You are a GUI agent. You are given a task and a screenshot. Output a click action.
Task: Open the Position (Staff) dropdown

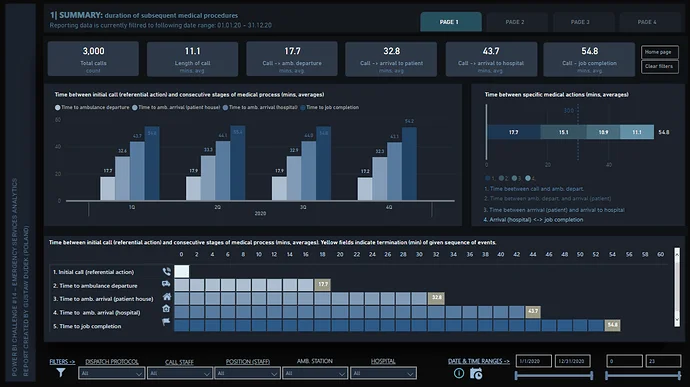pos(247,373)
